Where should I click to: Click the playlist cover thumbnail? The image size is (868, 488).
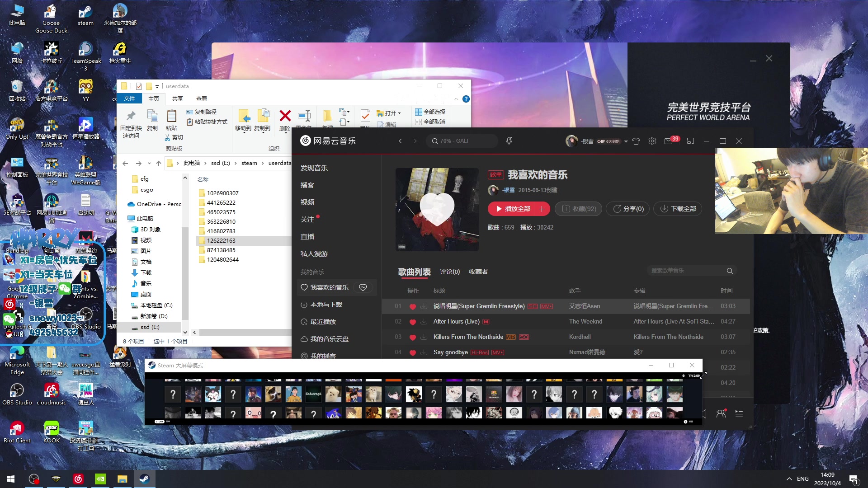click(x=437, y=210)
